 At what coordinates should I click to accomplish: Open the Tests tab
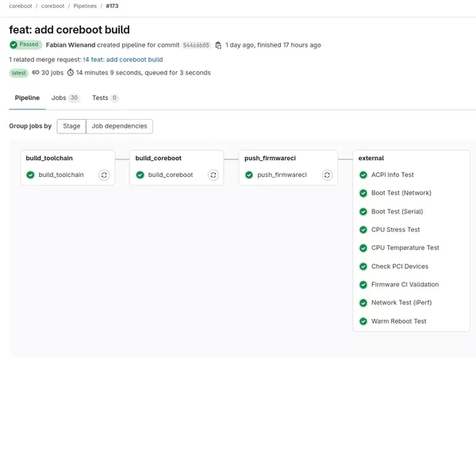105,98
